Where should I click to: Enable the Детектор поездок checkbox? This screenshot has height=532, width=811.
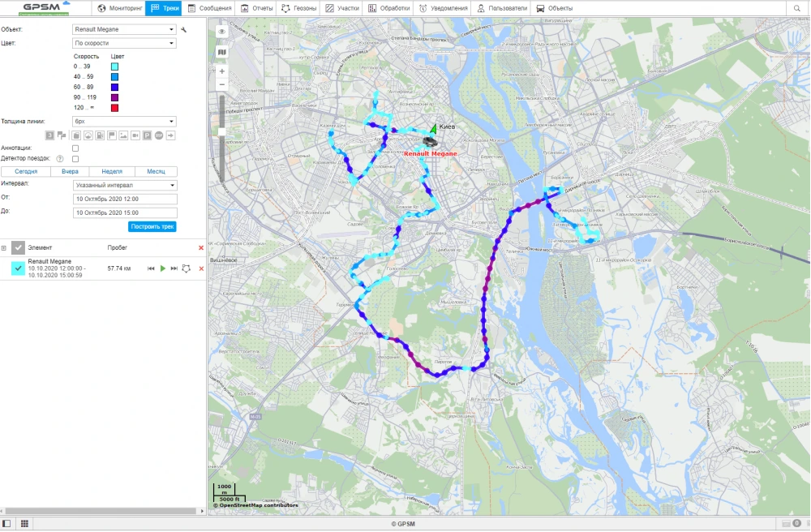pos(75,159)
